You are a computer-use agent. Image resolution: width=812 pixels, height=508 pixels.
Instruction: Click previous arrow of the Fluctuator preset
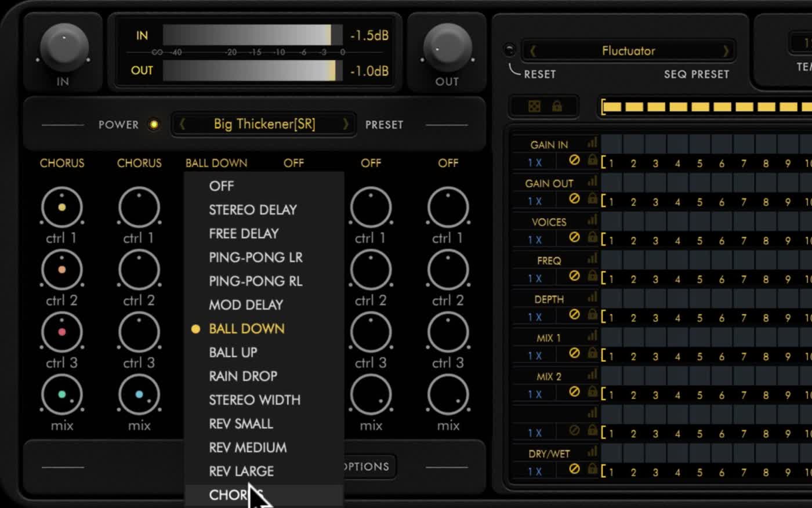pyautogui.click(x=532, y=51)
